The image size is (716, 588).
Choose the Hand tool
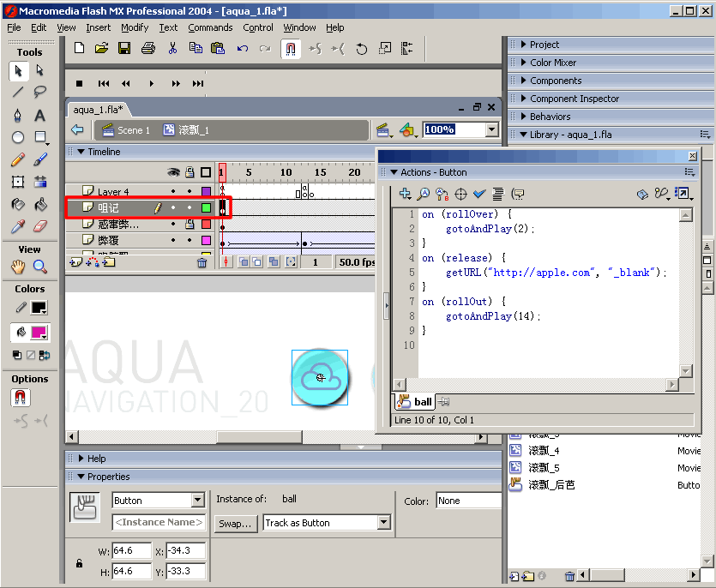pos(18,267)
